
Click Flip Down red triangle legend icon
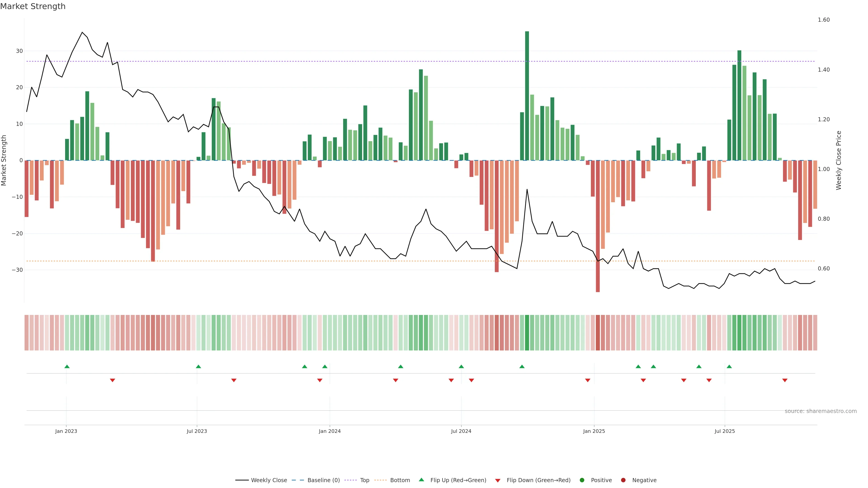(498, 480)
